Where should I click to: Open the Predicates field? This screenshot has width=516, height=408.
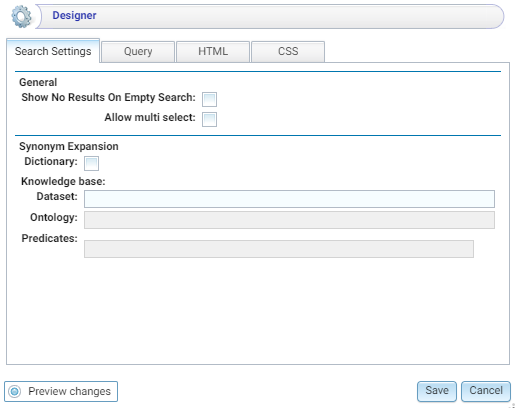pos(279,249)
